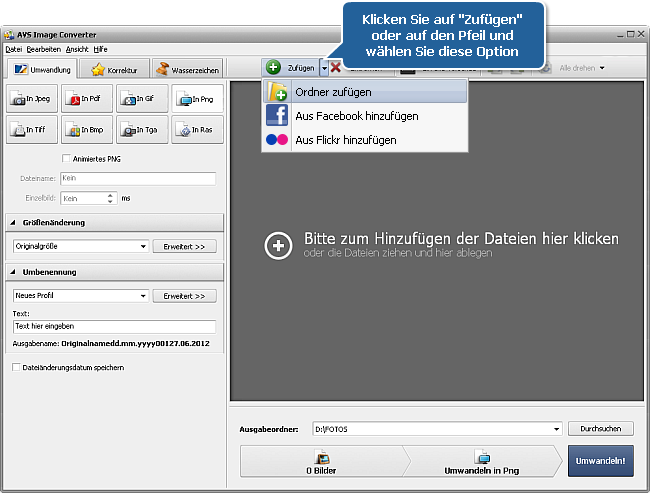Click the green plus Zufügen icon
This screenshot has width=650, height=493.
pyautogui.click(x=273, y=67)
